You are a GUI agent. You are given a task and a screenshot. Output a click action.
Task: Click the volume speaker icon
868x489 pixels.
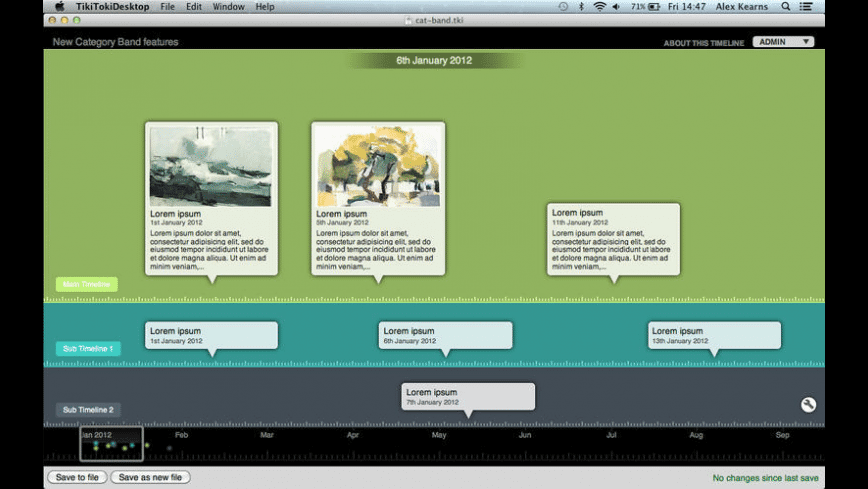pyautogui.click(x=616, y=7)
